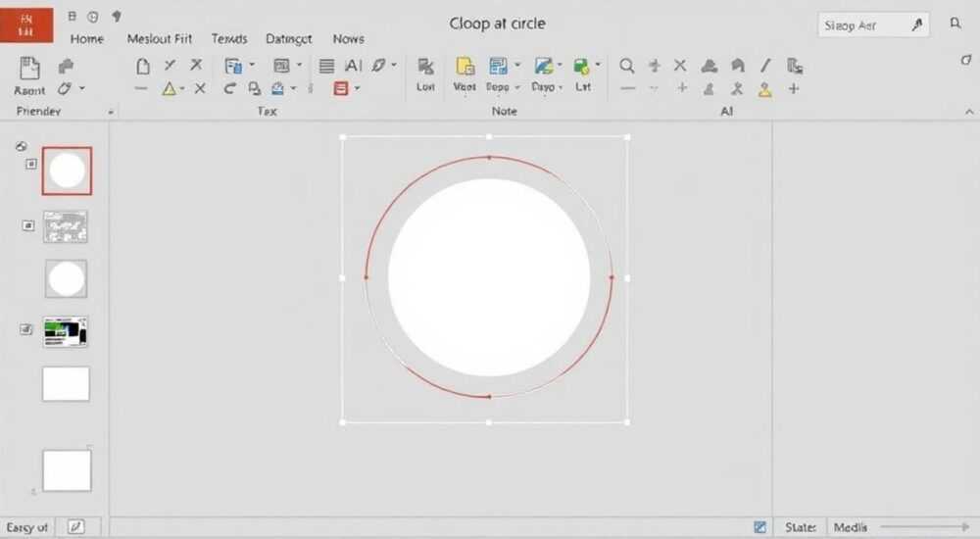This screenshot has height=539, width=980.
Task: Click the State label in status bar
Action: pos(800,527)
